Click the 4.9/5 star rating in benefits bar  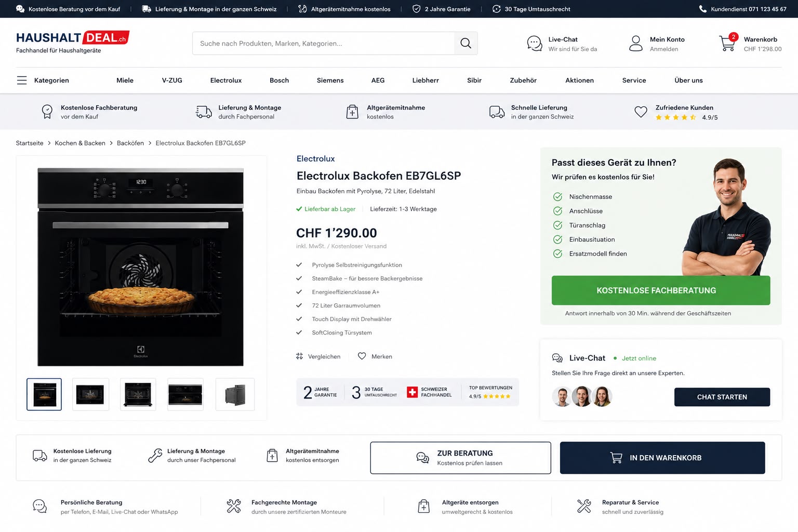tap(686, 117)
